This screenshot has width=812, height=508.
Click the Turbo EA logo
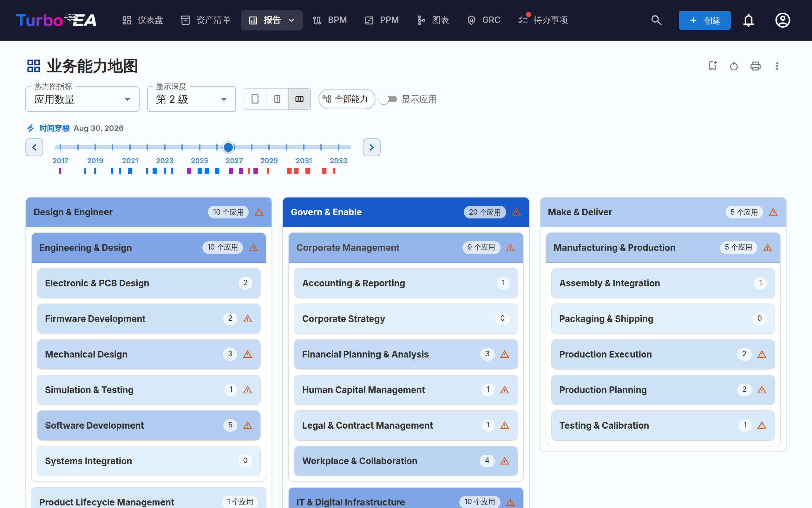56,20
